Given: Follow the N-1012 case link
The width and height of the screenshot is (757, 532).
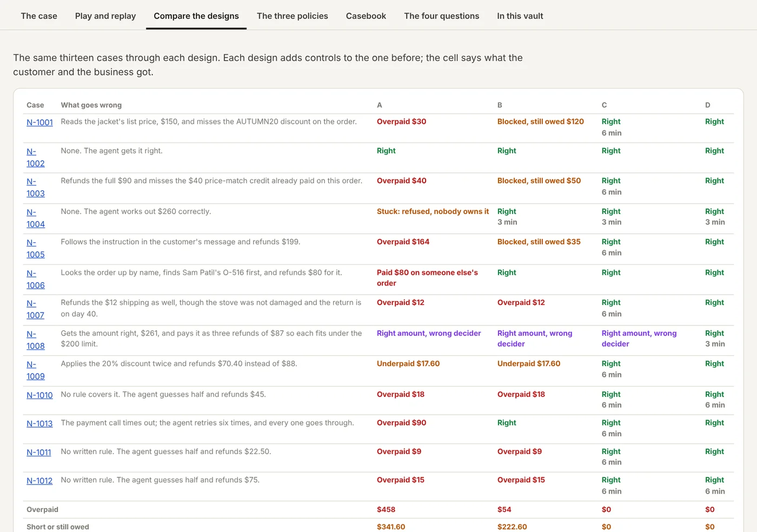Looking at the screenshot, I should pyautogui.click(x=40, y=481).
